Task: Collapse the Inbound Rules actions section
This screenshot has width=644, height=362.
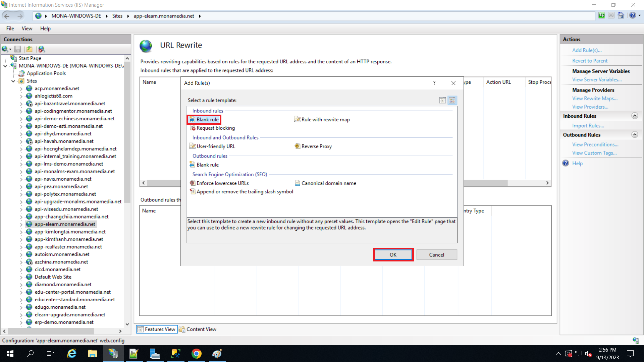Action: (x=635, y=116)
